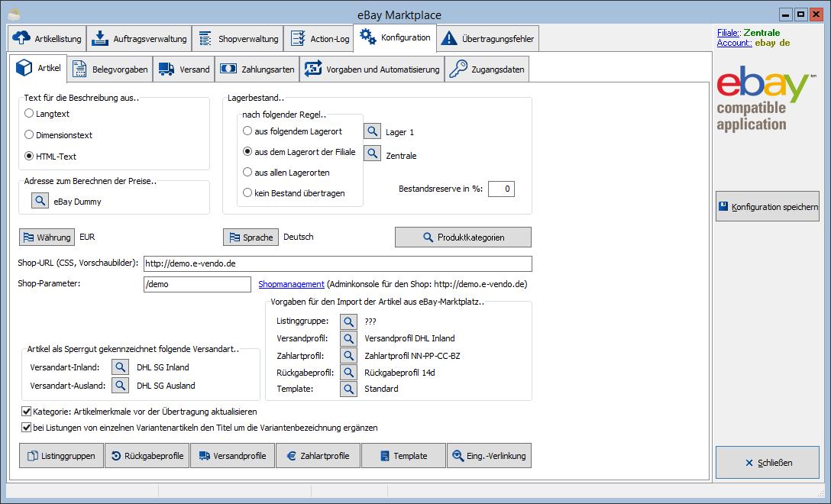The image size is (831, 504).
Task: Click the 'EUR' currency value
Action: click(x=87, y=237)
